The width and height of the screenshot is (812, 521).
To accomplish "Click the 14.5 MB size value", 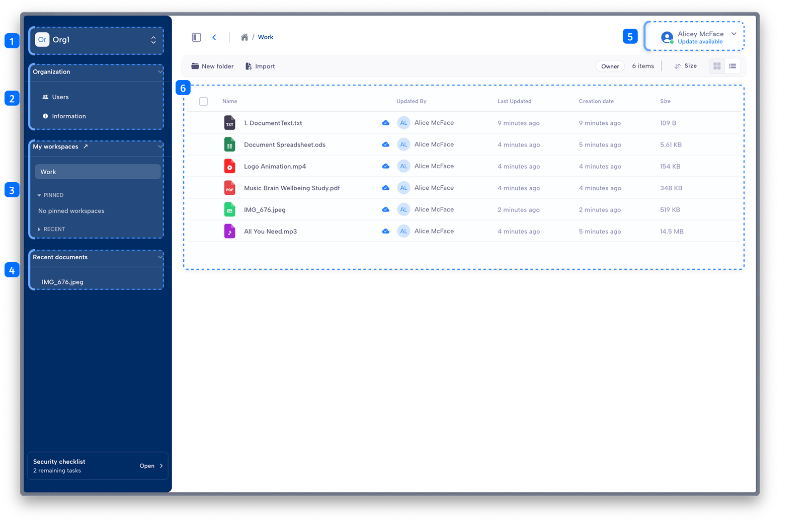I will 672,232.
